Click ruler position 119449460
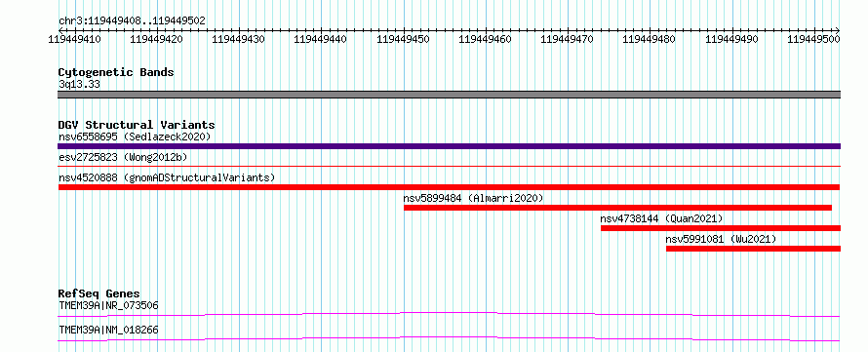The width and height of the screenshot is (868, 352). click(x=486, y=39)
